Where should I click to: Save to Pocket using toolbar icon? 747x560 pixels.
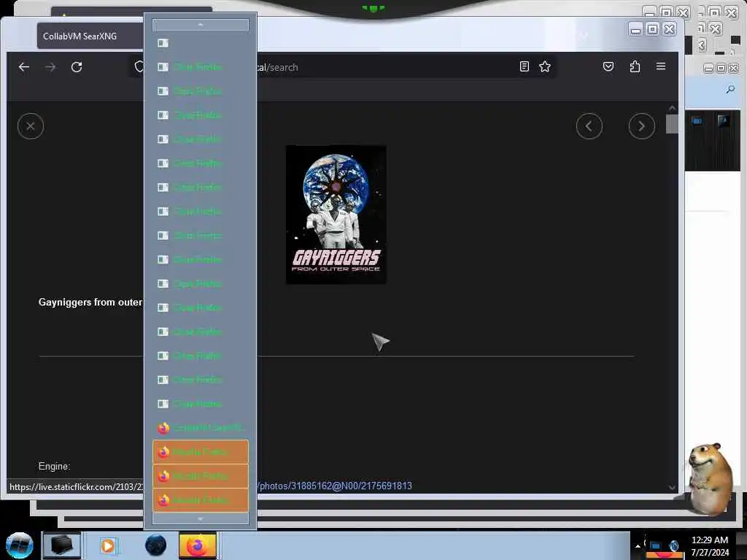608,66
